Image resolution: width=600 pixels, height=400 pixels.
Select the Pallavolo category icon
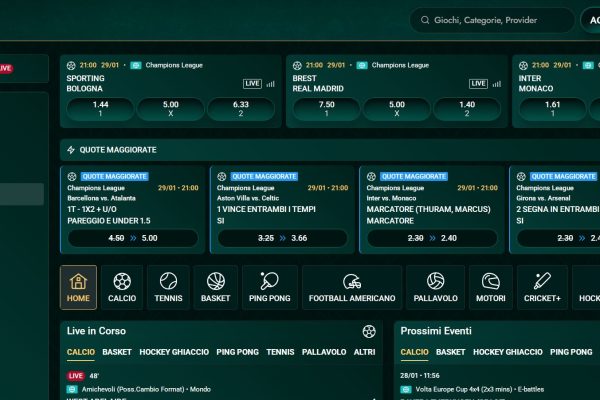(435, 287)
